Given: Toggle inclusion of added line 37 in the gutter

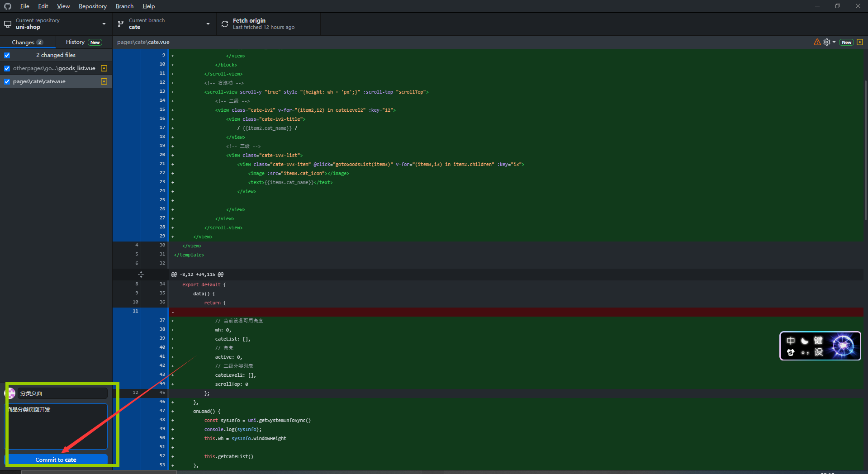Looking at the screenshot, I should click(140, 320).
